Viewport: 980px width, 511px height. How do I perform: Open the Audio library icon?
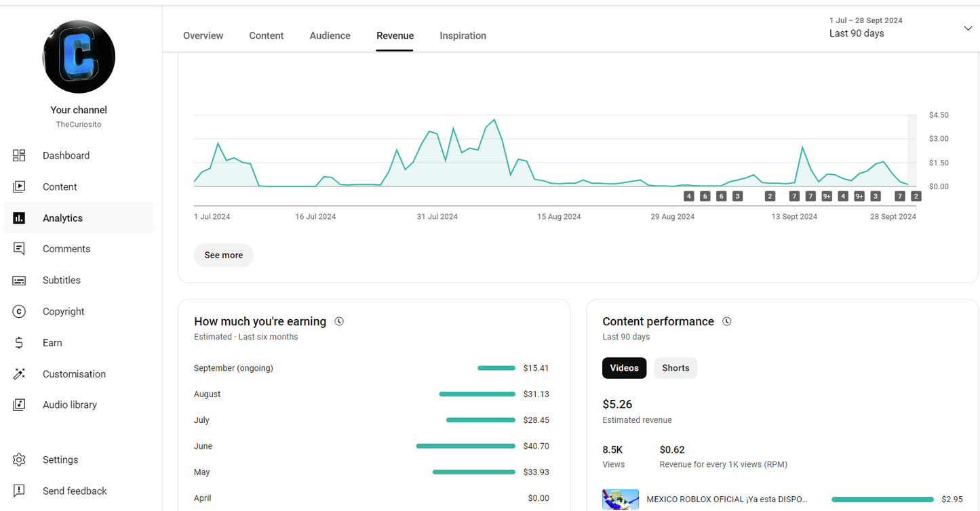19,405
